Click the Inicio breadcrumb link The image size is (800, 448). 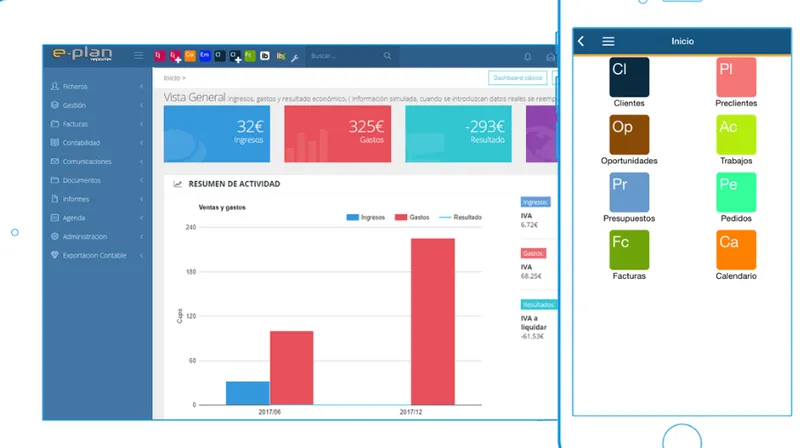click(x=172, y=78)
